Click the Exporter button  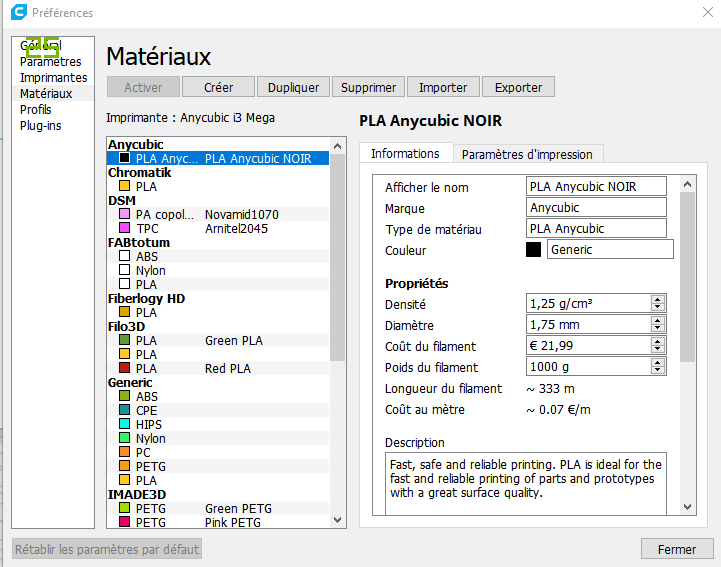pos(518,87)
